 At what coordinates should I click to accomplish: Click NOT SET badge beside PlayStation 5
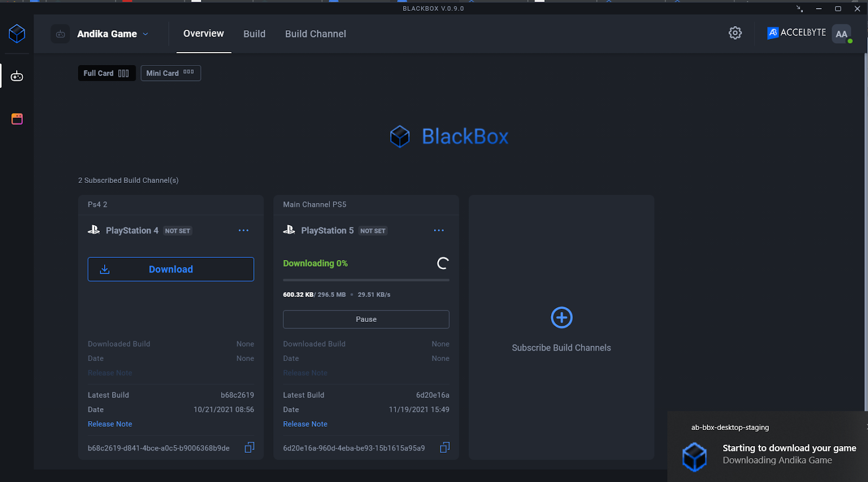(373, 231)
